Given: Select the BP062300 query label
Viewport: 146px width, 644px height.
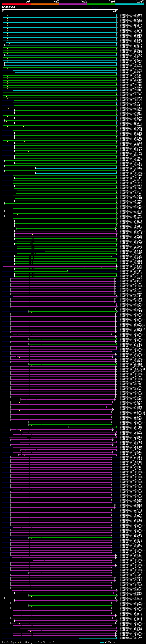Looking at the screenshot, I should [8, 8].
